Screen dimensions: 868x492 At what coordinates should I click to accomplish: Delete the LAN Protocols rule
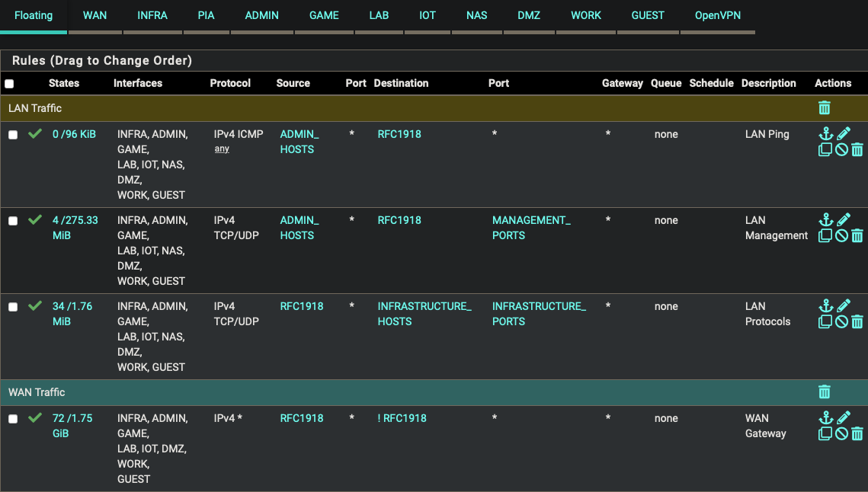coord(857,322)
